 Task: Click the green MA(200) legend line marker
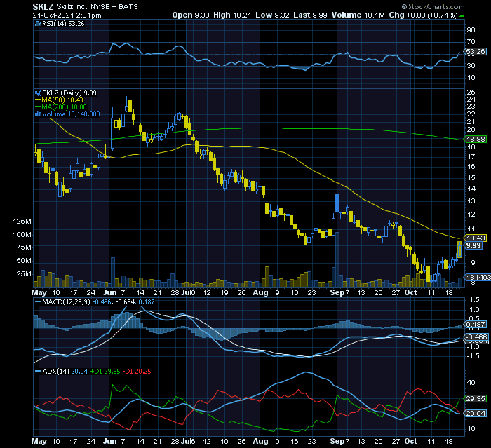click(38, 107)
